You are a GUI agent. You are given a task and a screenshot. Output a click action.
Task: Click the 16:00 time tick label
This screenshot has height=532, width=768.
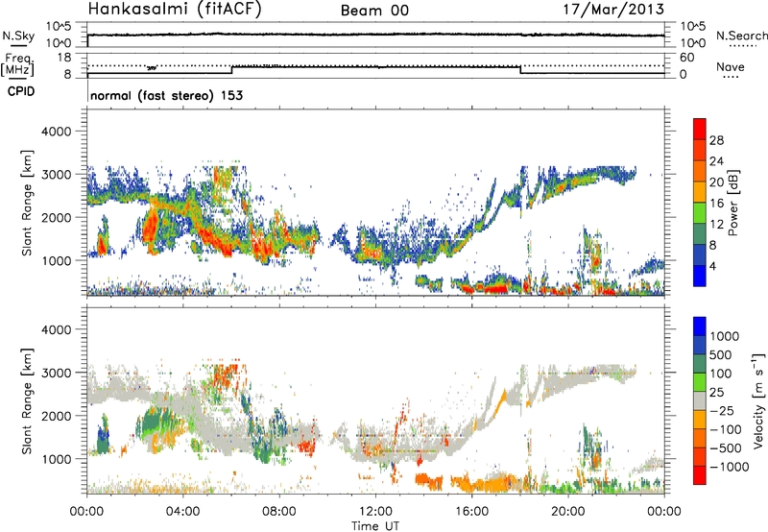pos(471,512)
